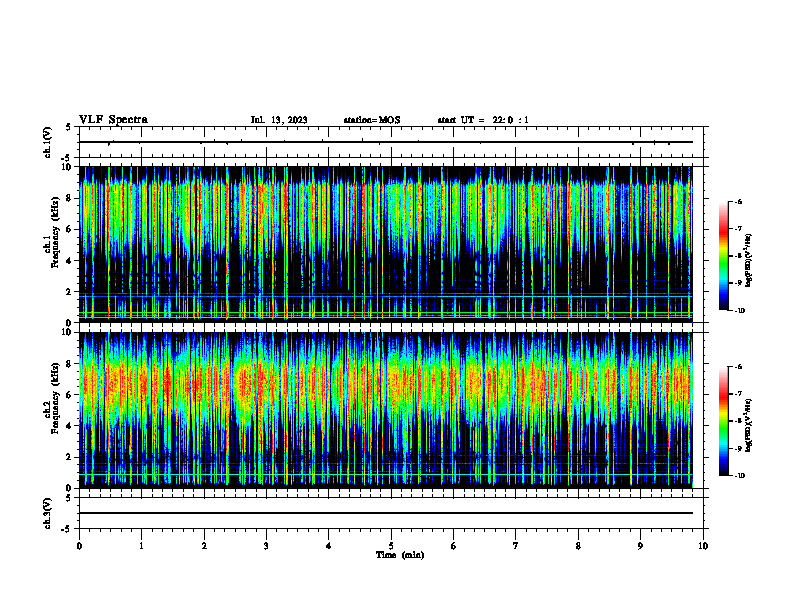Image resolution: width=792 pixels, height=612 pixels.
Task: Click inside the ch.1 spectrogram panel
Action: point(386,244)
